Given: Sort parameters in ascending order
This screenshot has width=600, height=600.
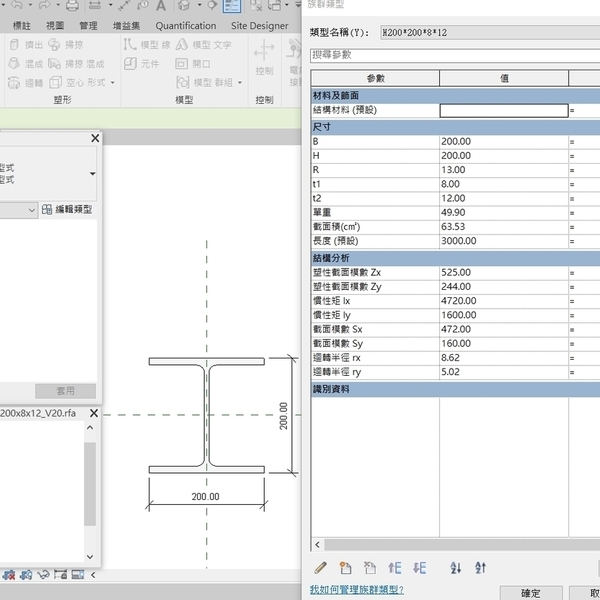Looking at the screenshot, I should [x=456, y=568].
